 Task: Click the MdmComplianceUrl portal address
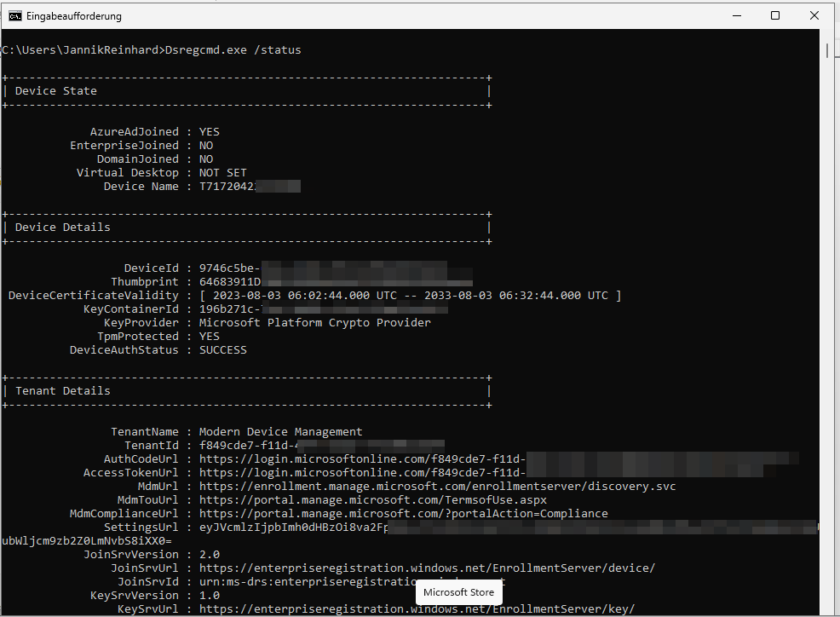click(403, 514)
